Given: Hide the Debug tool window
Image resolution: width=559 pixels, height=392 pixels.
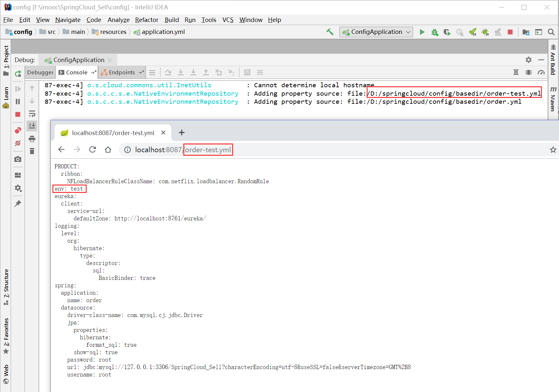Looking at the screenshot, I should point(541,60).
